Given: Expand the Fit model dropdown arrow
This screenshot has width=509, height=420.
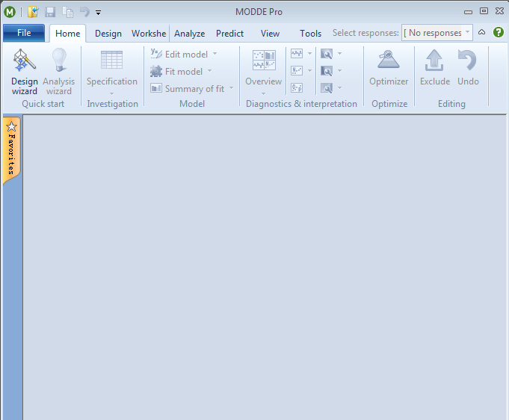Looking at the screenshot, I should (210, 70).
